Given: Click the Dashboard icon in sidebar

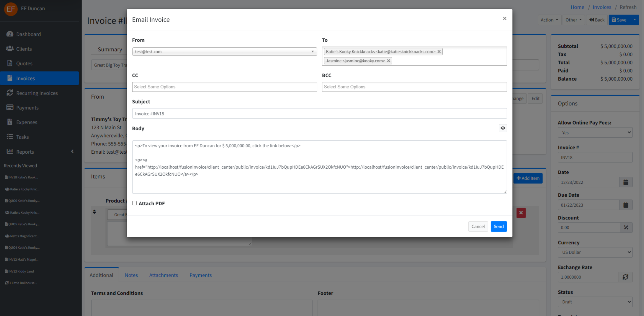Looking at the screenshot, I should tap(10, 34).
